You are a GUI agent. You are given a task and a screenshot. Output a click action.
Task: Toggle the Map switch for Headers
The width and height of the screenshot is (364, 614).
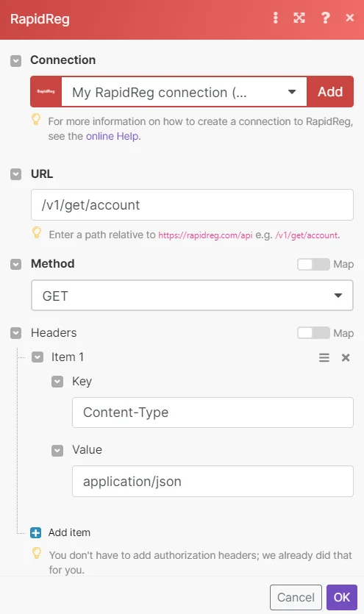click(313, 333)
